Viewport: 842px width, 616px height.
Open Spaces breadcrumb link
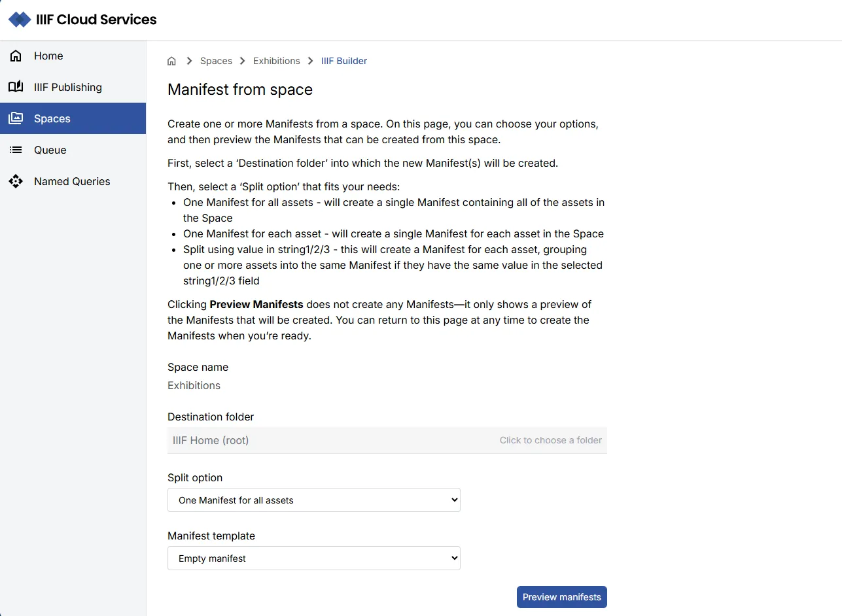216,61
